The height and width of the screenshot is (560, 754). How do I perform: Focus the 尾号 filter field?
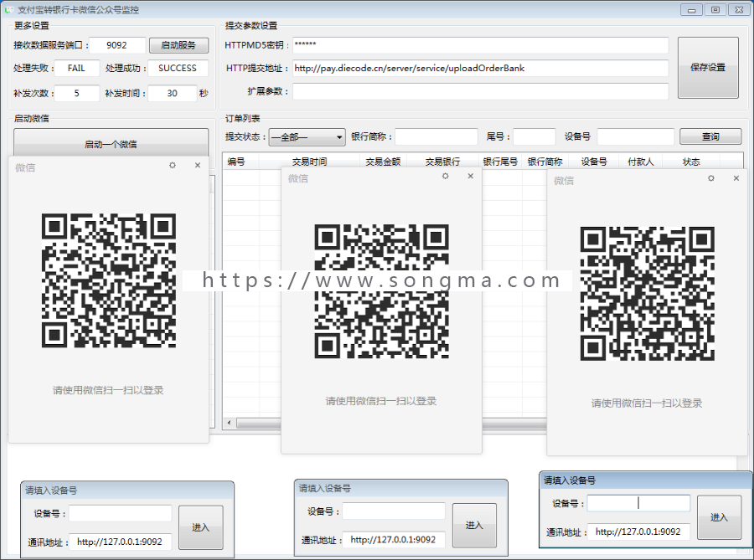pyautogui.click(x=535, y=137)
